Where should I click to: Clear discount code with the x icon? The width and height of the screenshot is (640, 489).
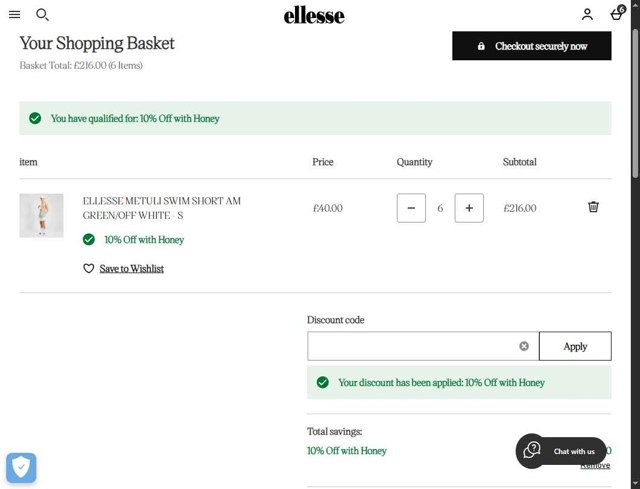click(x=524, y=346)
